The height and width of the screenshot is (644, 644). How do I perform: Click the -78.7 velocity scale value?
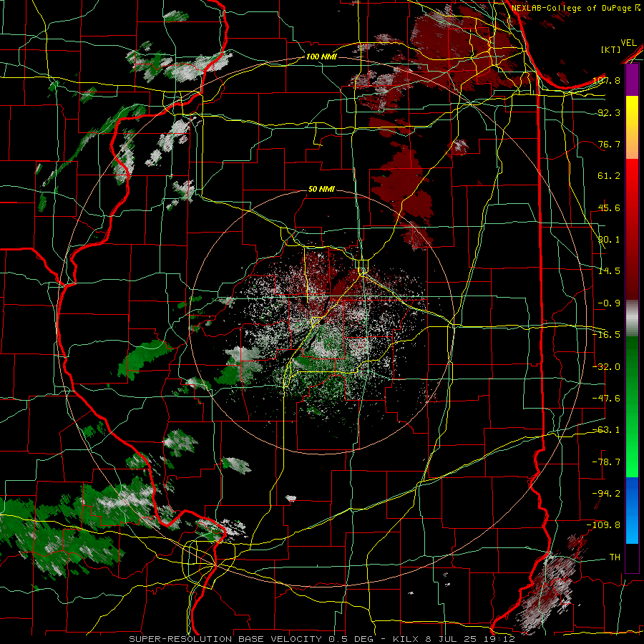(606, 462)
